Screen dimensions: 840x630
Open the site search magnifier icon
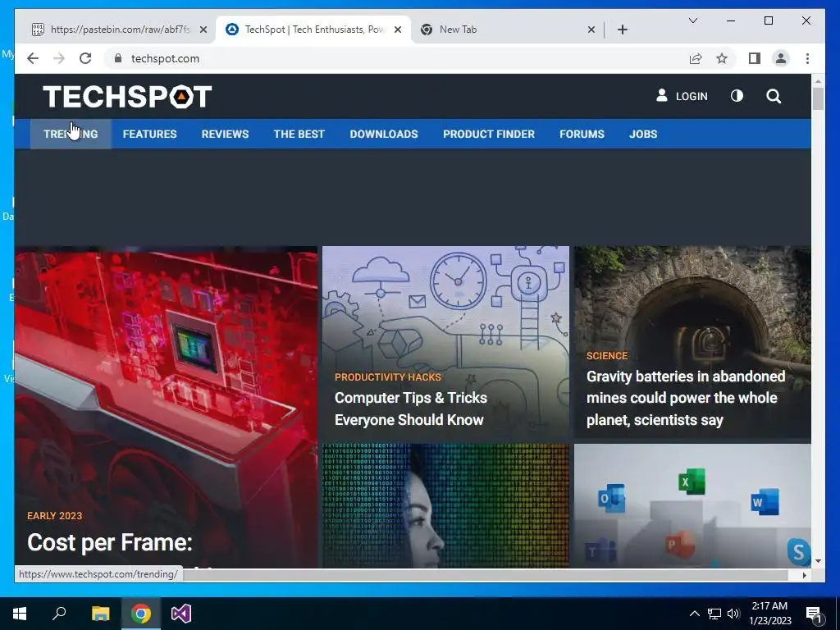774,97
